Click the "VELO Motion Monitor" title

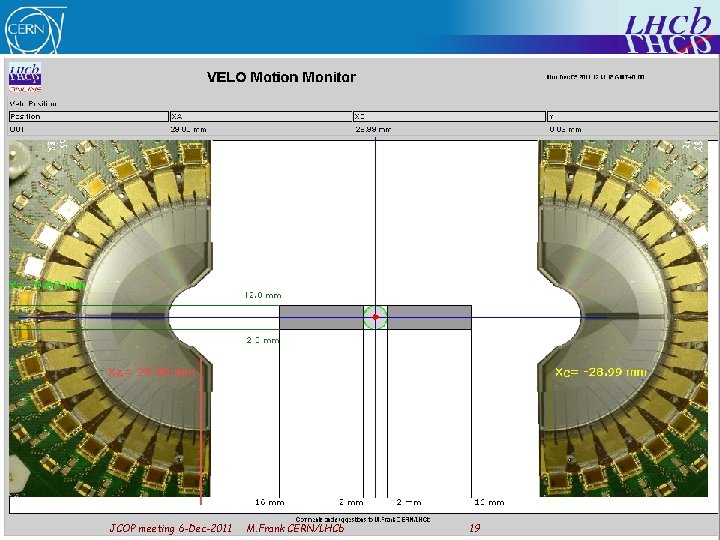(x=281, y=77)
